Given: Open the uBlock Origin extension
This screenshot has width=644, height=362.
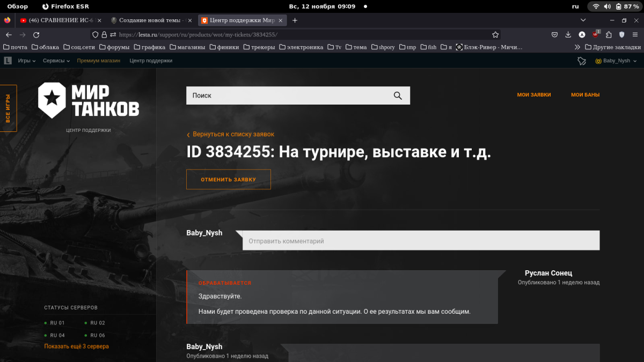Looking at the screenshot, I should point(596,34).
